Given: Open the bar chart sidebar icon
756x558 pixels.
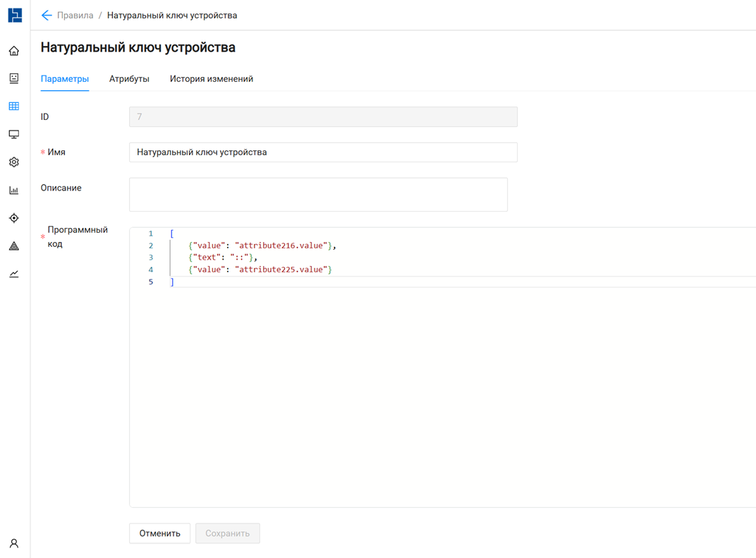Looking at the screenshot, I should [x=14, y=190].
